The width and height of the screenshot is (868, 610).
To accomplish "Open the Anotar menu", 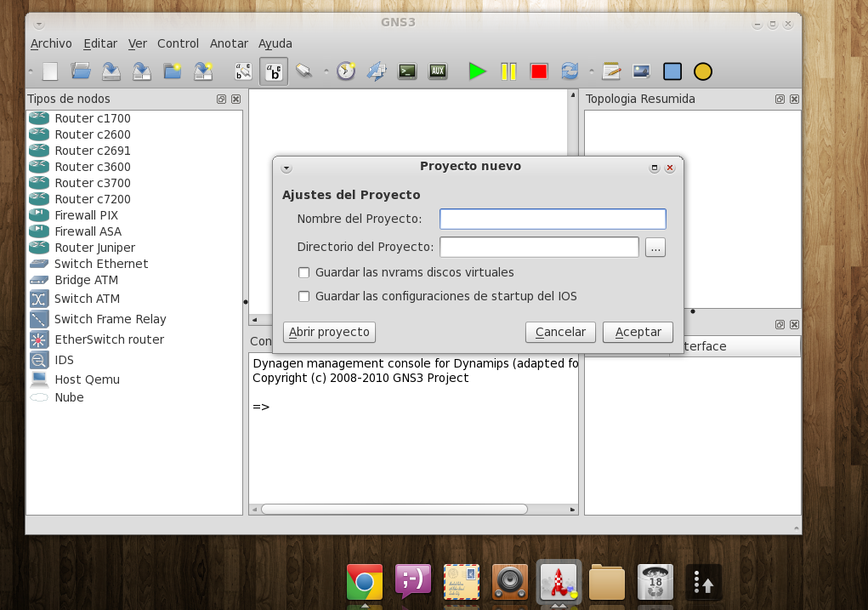I will pos(229,43).
